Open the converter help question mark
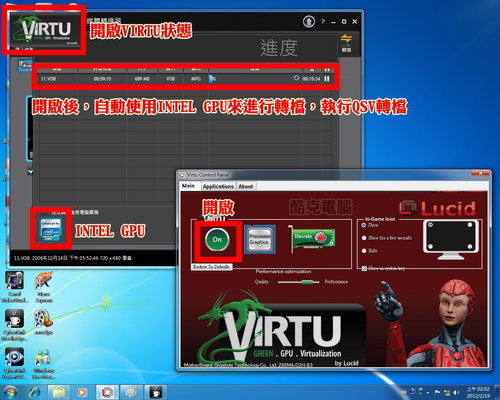Viewport: 500px width, 400px height. (322, 22)
